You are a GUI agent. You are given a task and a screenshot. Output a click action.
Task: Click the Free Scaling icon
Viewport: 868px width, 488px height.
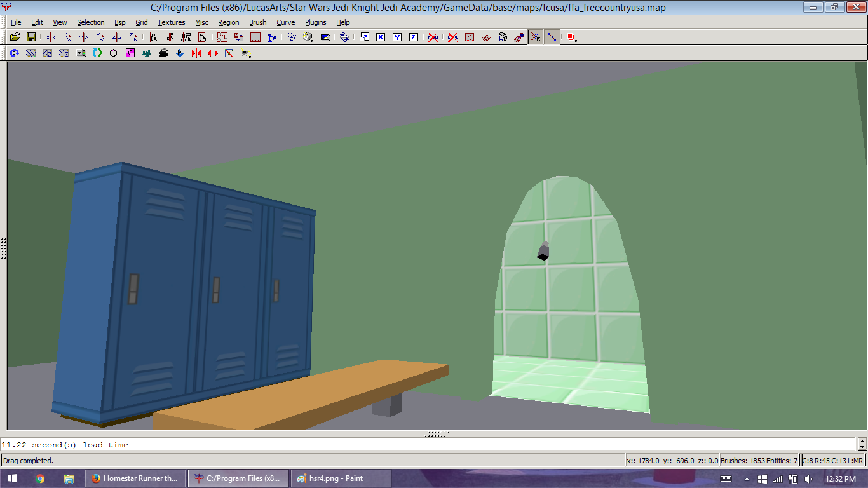[364, 37]
